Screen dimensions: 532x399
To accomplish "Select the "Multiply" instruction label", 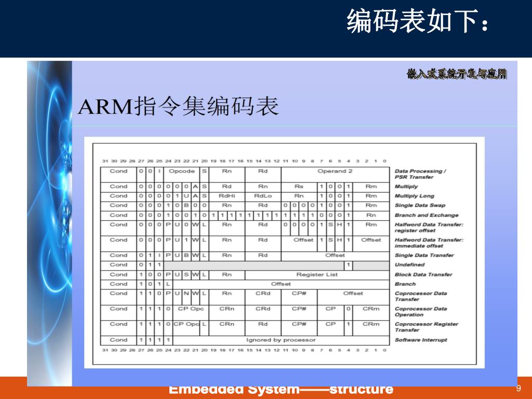I will pyautogui.click(x=406, y=187).
